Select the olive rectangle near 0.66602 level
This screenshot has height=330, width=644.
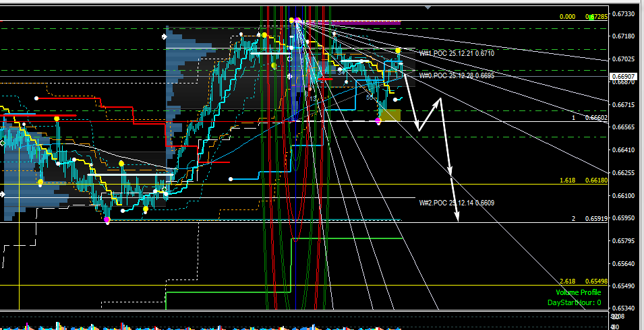click(390, 115)
